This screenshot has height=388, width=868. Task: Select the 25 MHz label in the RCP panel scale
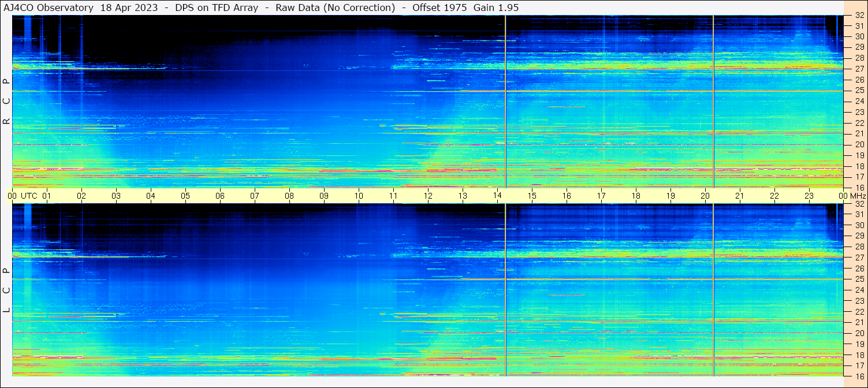pos(859,91)
